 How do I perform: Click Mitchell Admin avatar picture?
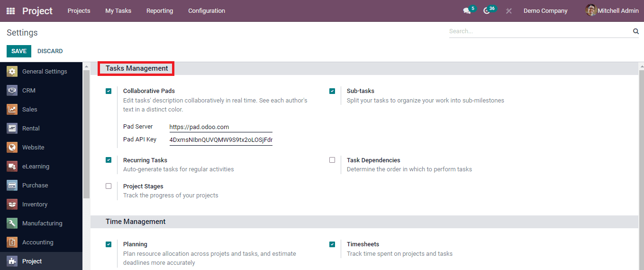[590, 10]
